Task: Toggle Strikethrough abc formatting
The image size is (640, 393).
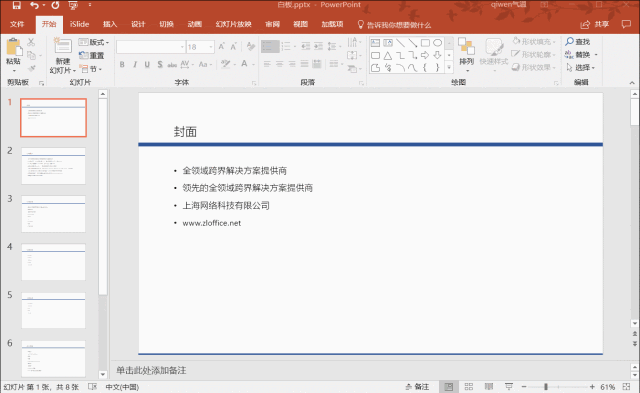Action: click(x=172, y=64)
